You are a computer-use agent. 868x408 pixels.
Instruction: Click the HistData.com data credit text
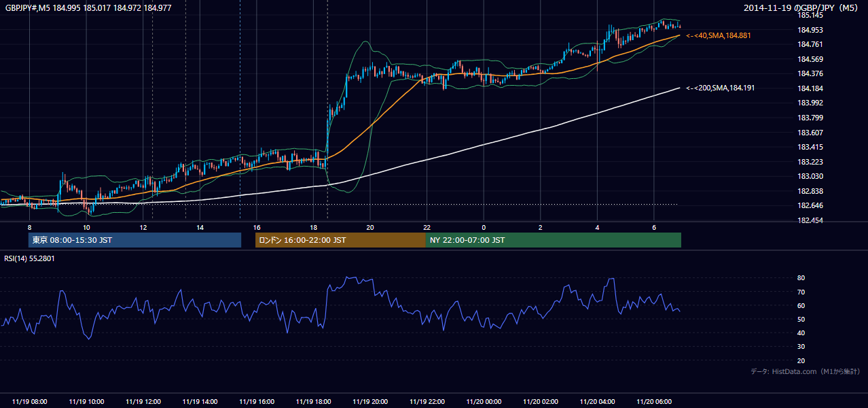pyautogui.click(x=806, y=371)
